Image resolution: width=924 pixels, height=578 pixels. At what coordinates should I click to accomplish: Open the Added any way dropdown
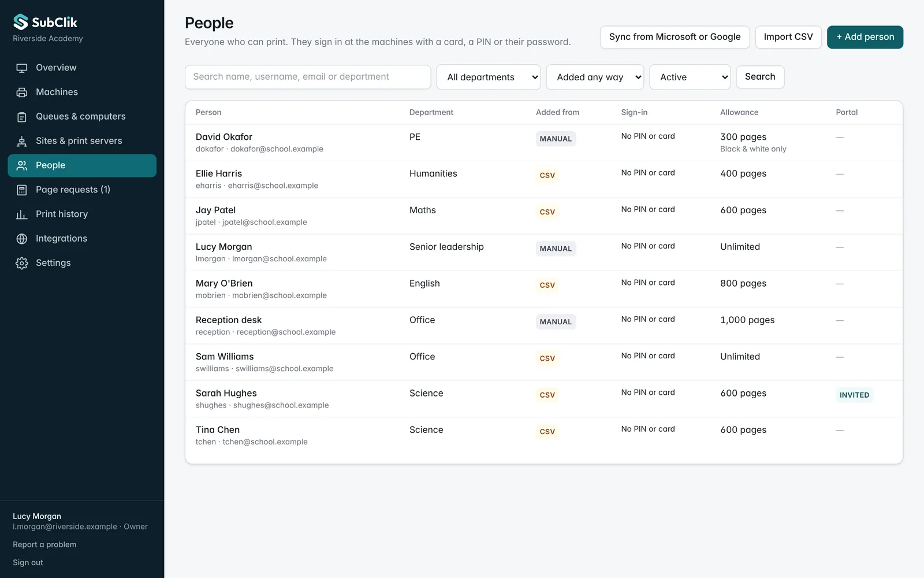point(595,77)
